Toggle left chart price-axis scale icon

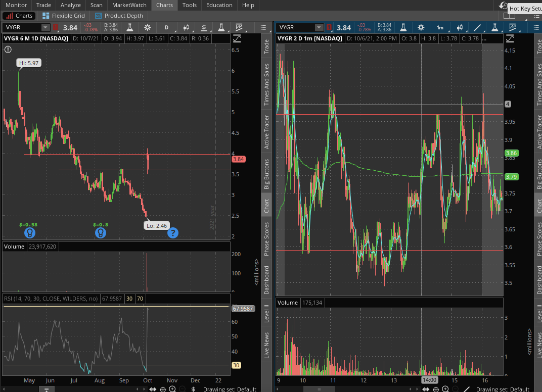pyautogui.click(x=237, y=39)
